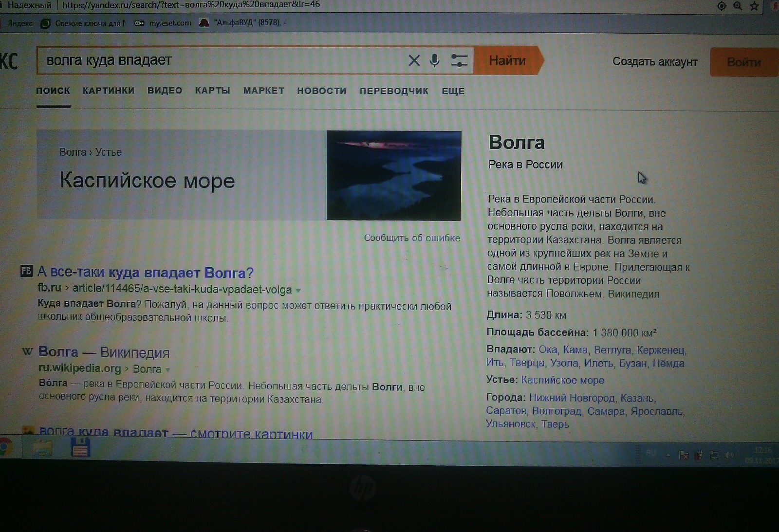Click the Тверь city link
This screenshot has height=532, width=779.
(x=555, y=424)
